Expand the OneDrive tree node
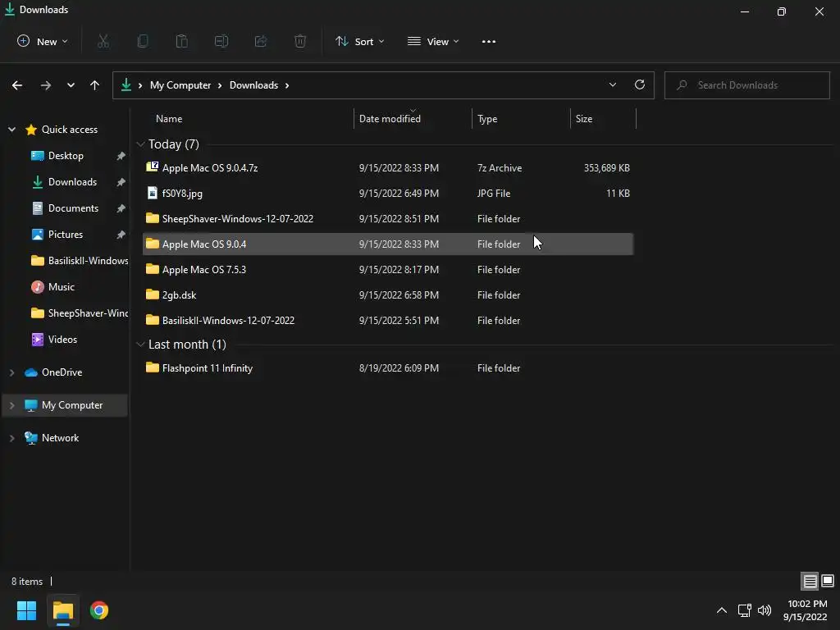The width and height of the screenshot is (840, 630). tap(11, 372)
